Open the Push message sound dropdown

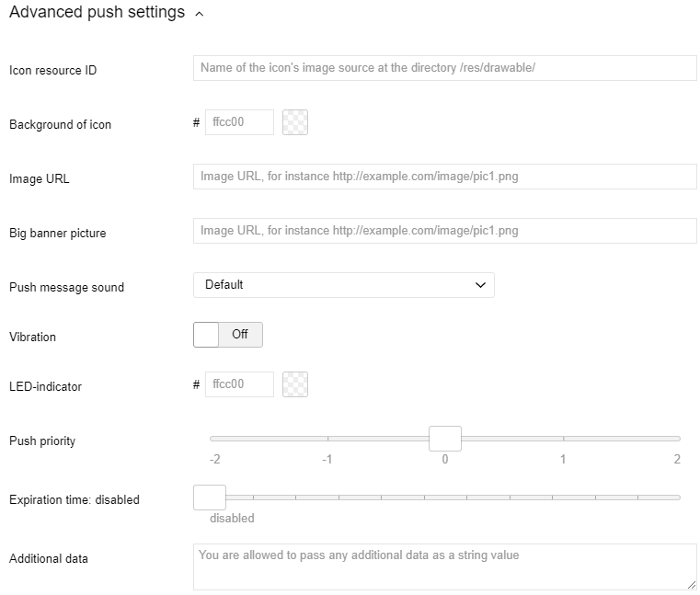(343, 285)
